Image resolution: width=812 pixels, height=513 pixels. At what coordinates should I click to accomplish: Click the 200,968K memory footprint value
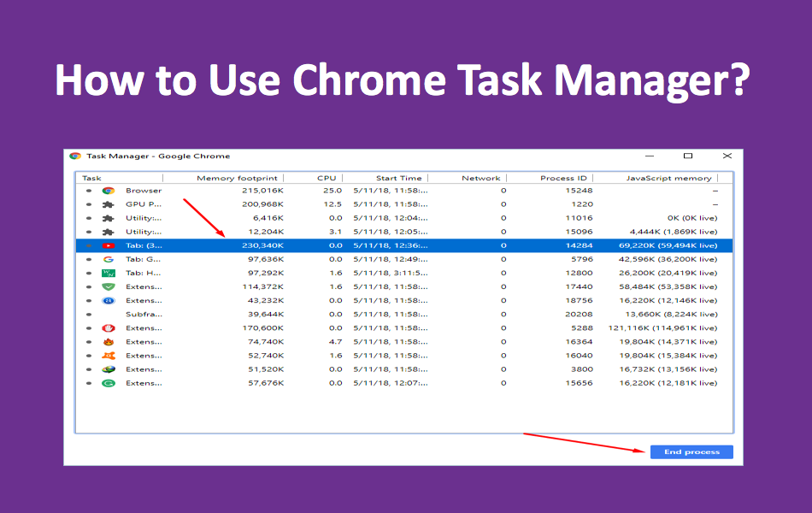click(x=262, y=204)
